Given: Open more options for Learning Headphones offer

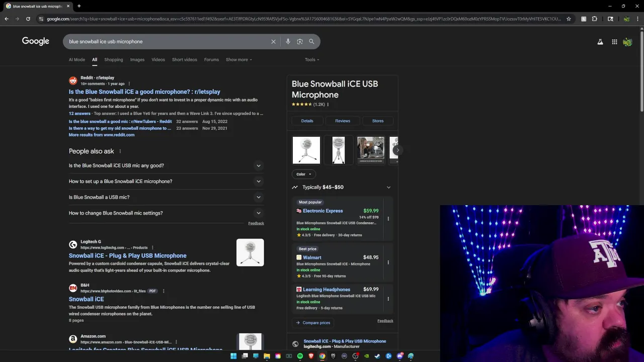Looking at the screenshot, I should click(388, 299).
